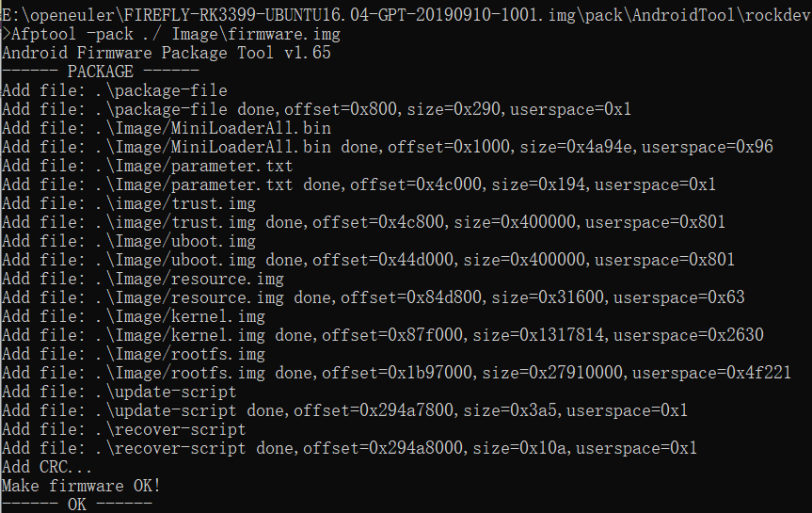Click the rockdev directory path line
The image size is (812, 513).
(406, 15)
